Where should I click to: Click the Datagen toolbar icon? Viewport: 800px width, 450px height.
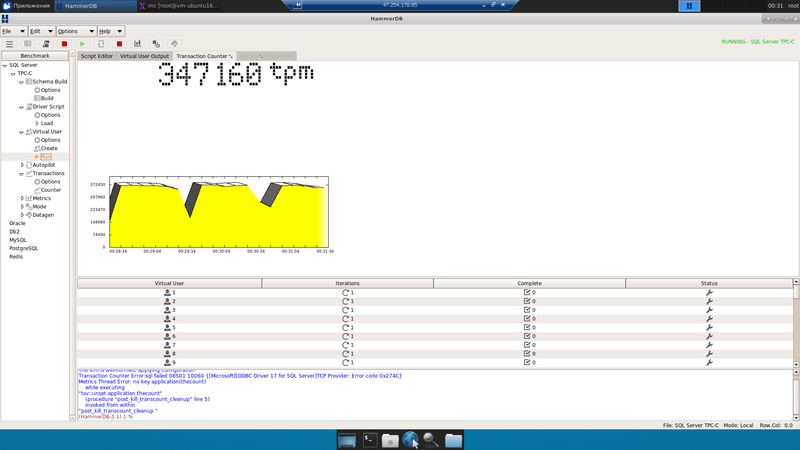[174, 44]
